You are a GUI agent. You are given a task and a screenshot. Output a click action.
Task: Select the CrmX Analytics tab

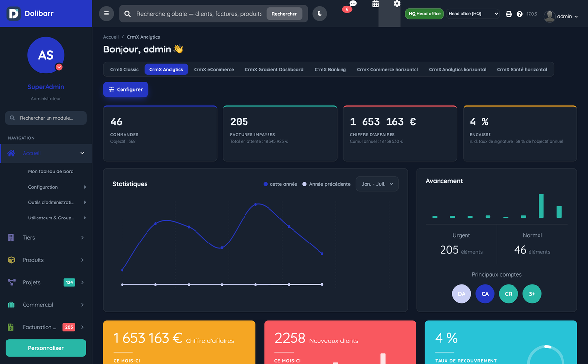coord(166,69)
